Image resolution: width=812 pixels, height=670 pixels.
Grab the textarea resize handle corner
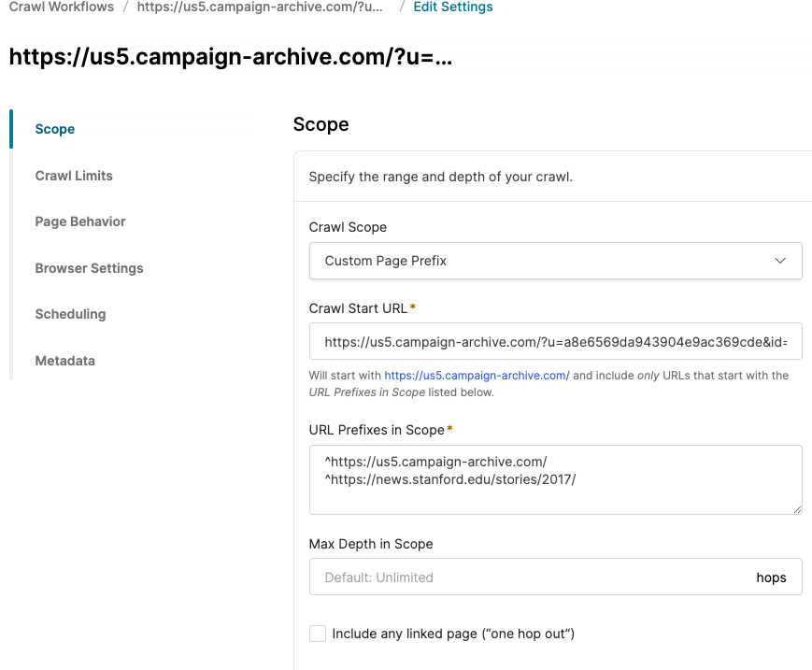797,510
